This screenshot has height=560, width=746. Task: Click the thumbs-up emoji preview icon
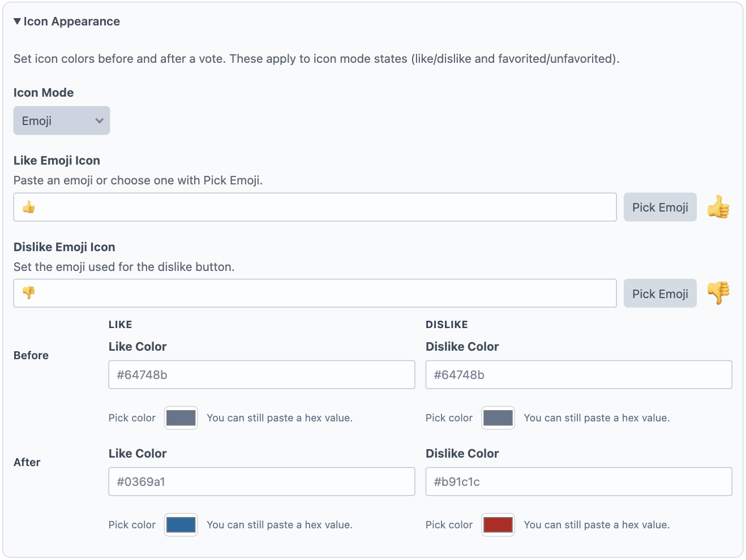(719, 207)
